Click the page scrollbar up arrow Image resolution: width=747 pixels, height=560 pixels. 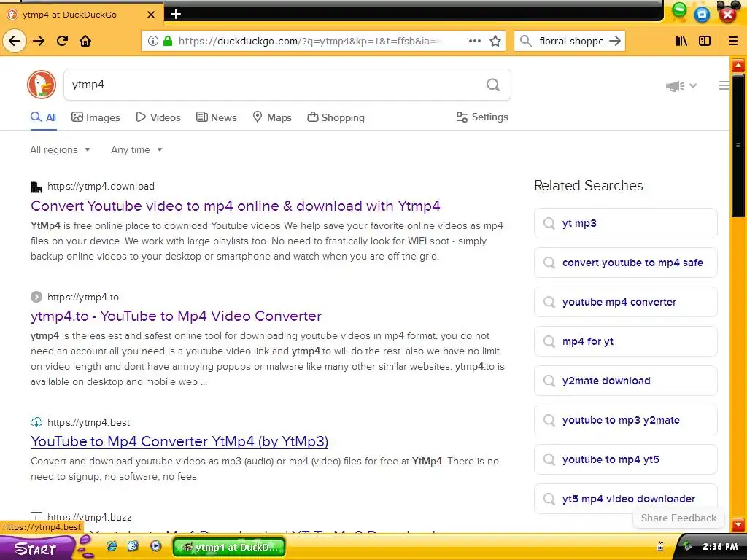pos(738,65)
